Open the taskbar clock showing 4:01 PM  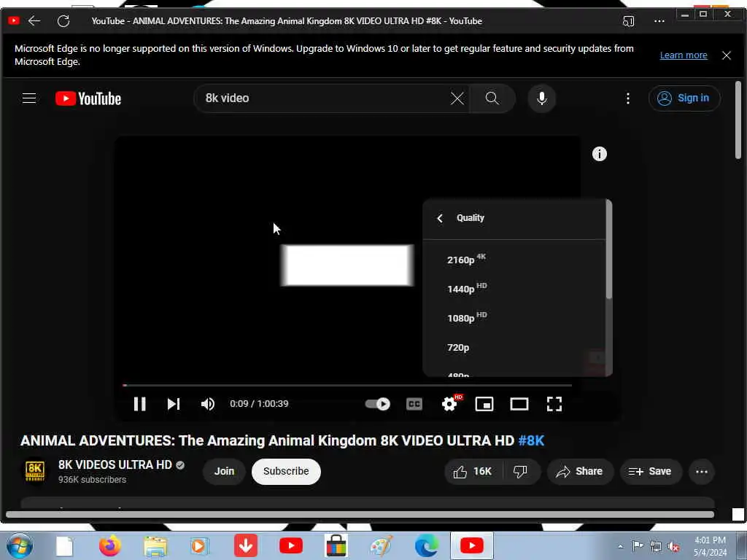pyautogui.click(x=711, y=546)
